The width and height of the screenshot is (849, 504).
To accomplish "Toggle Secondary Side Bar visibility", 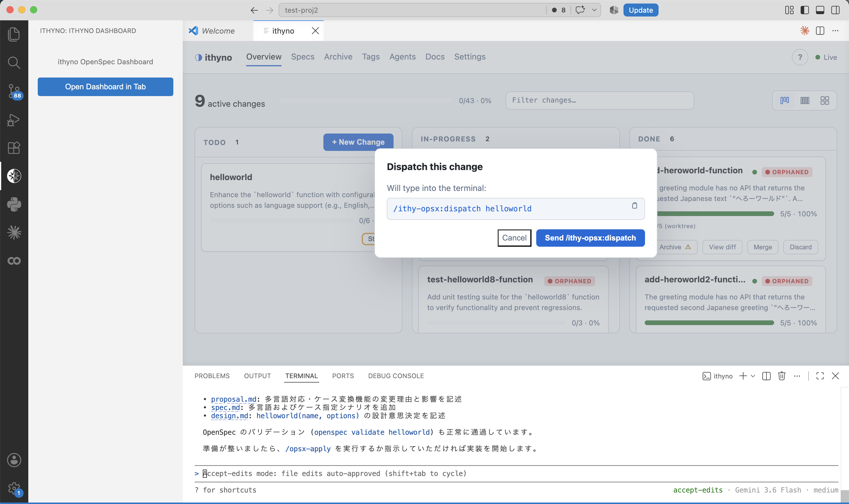I will [835, 10].
